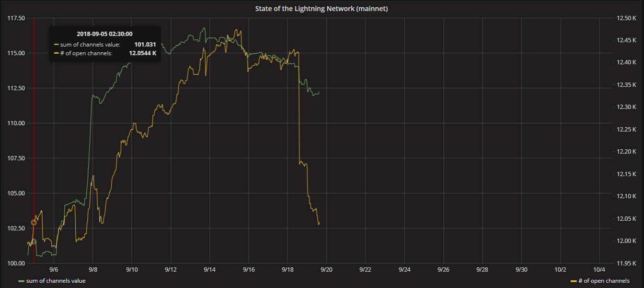This screenshot has height=288, width=644.
Task: Click the x-axis label '9/18'
Action: click(x=287, y=270)
